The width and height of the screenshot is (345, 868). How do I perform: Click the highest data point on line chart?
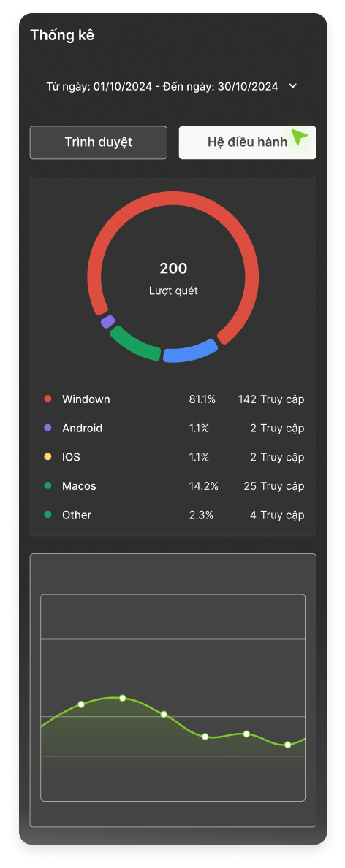point(123,698)
